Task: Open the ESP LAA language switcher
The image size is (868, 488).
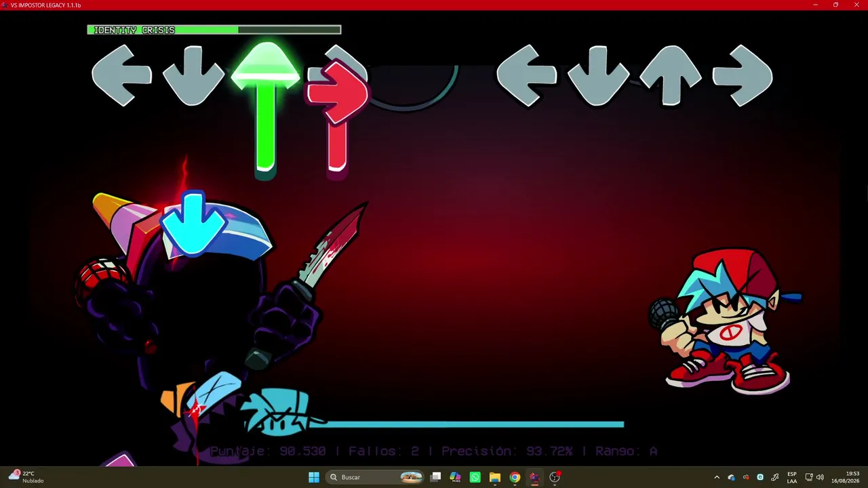Action: 792,477
